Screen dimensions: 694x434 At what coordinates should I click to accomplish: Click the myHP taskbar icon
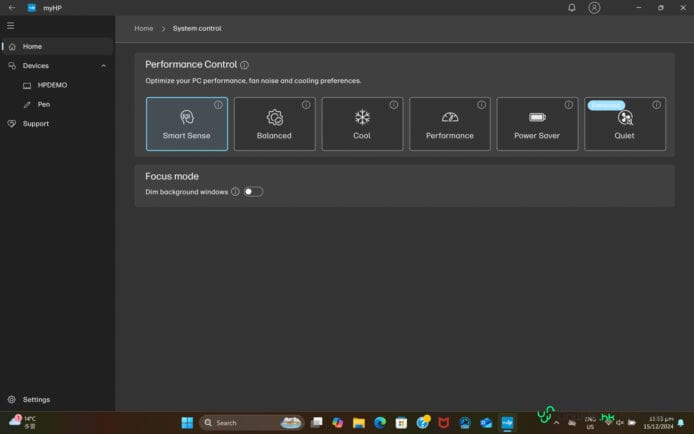point(507,423)
